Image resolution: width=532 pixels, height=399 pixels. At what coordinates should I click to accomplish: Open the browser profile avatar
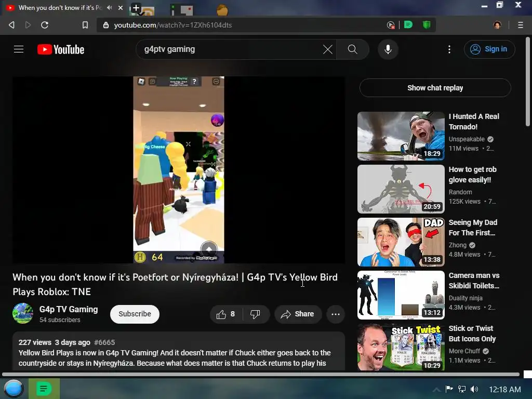(497, 25)
